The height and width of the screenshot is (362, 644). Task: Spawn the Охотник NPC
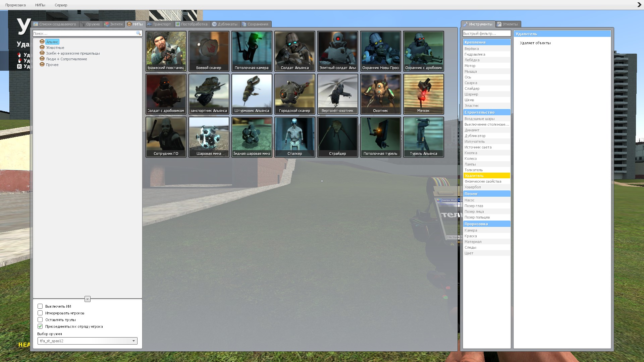click(380, 94)
